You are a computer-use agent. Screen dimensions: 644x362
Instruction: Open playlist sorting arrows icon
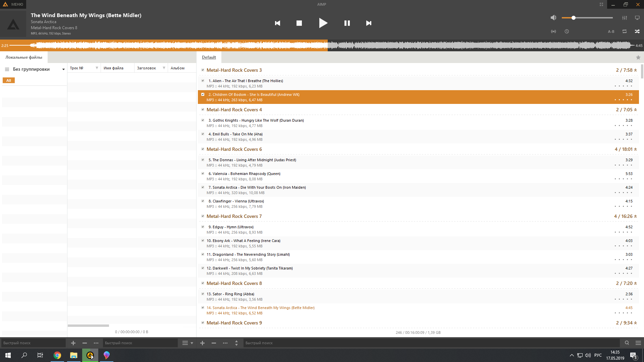tap(236, 343)
